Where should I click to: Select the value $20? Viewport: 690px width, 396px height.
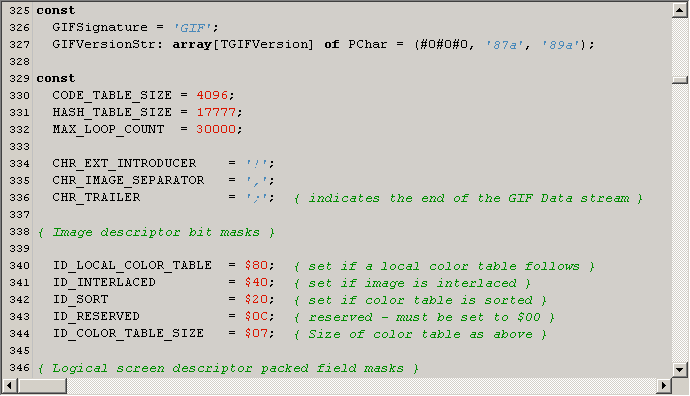point(257,299)
